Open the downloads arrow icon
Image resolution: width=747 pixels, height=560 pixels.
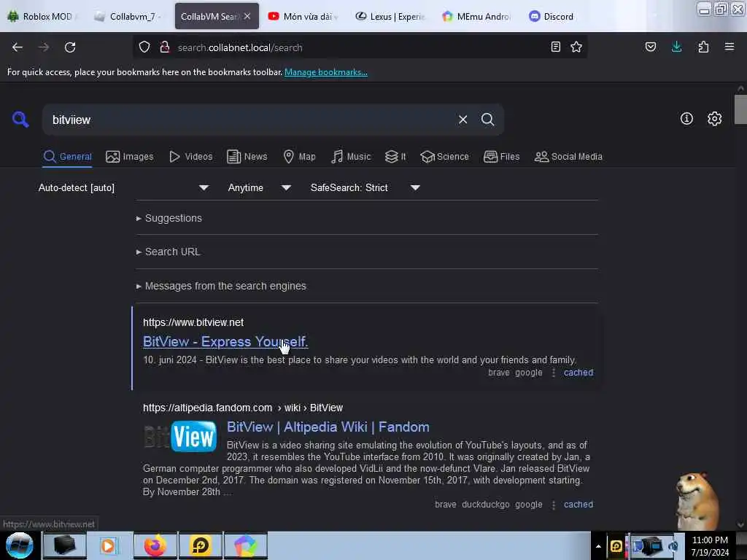tap(676, 47)
